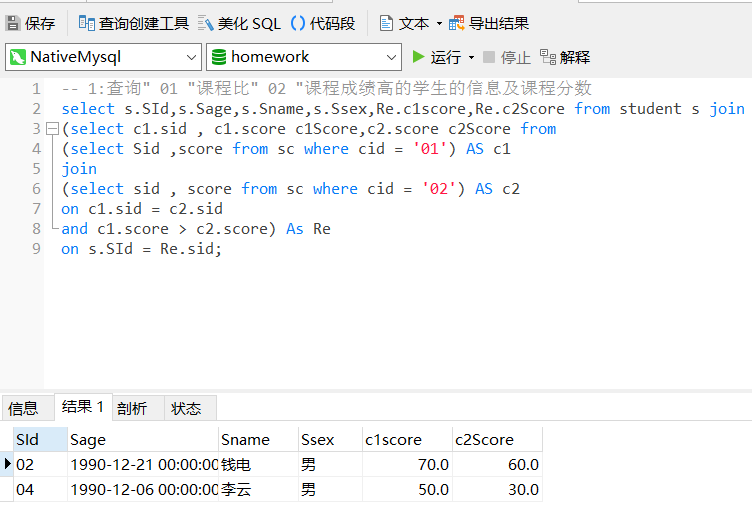The width and height of the screenshot is (752, 518).
Task: Click the Query Builder tool icon
Action: click(x=86, y=23)
